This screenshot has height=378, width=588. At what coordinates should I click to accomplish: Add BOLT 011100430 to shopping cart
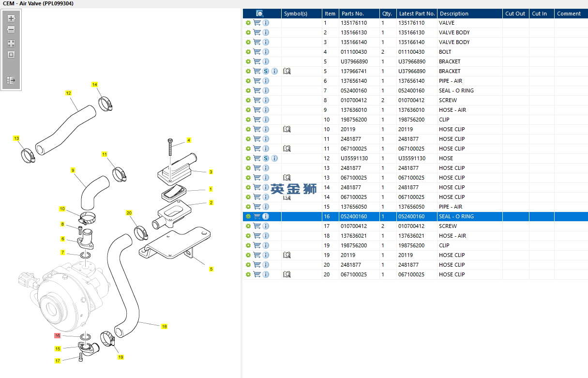pos(257,52)
